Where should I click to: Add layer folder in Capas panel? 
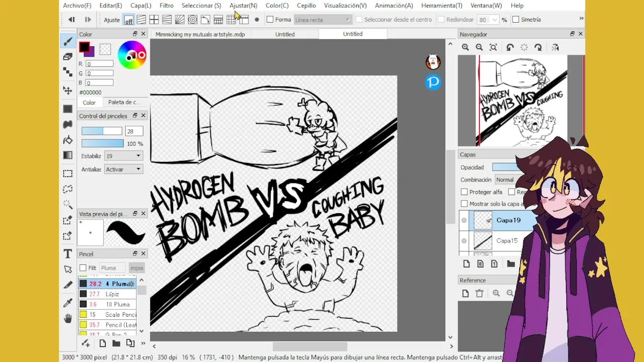point(511,264)
